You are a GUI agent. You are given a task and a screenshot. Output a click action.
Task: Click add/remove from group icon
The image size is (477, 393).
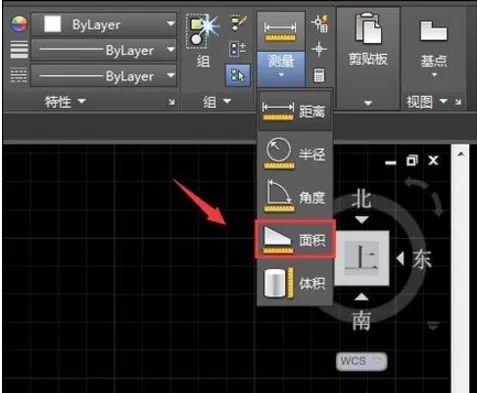pyautogui.click(x=238, y=49)
